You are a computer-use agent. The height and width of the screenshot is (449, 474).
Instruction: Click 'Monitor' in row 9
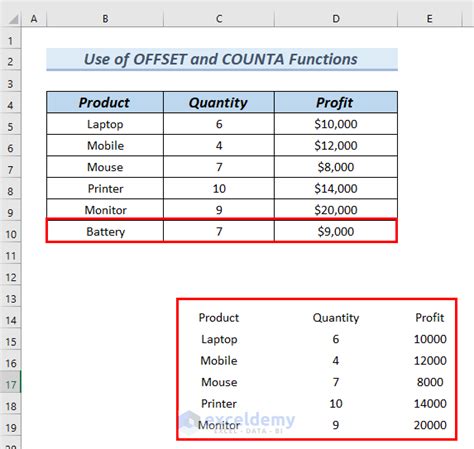click(x=105, y=210)
